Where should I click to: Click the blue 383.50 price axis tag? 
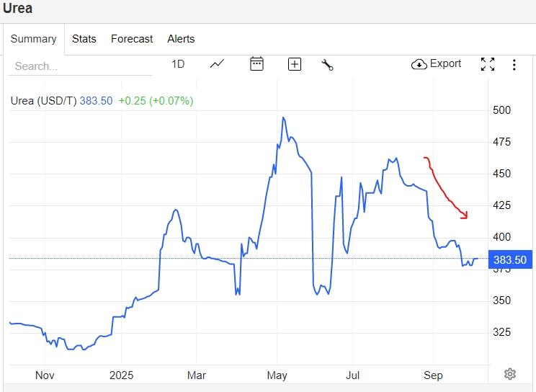click(x=509, y=260)
